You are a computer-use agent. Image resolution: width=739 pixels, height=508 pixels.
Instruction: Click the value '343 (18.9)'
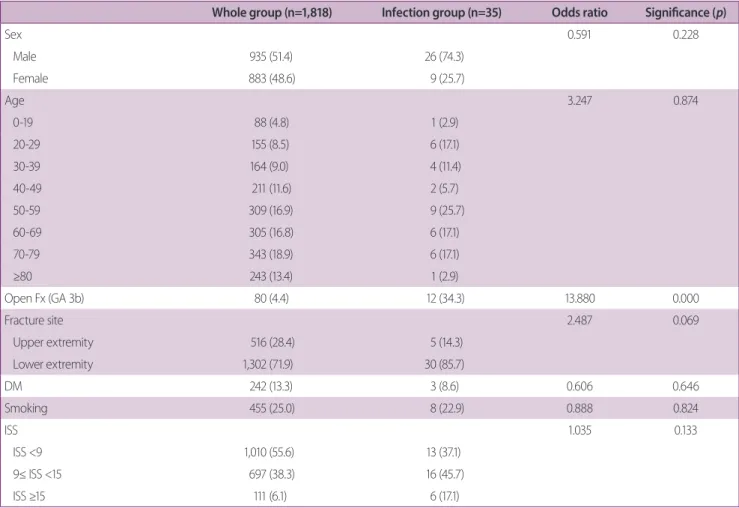point(271,254)
